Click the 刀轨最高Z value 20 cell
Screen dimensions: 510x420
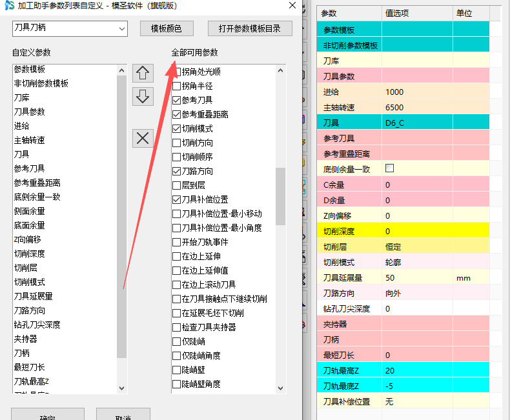[x=417, y=370]
